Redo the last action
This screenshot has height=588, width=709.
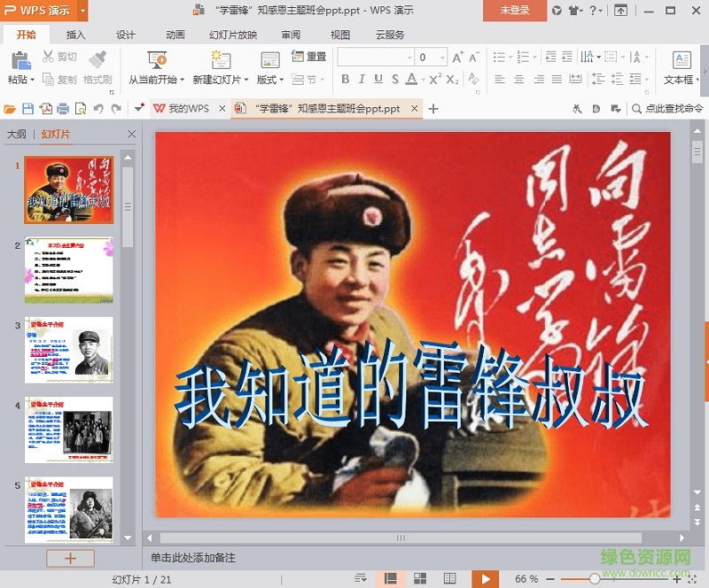(116, 109)
